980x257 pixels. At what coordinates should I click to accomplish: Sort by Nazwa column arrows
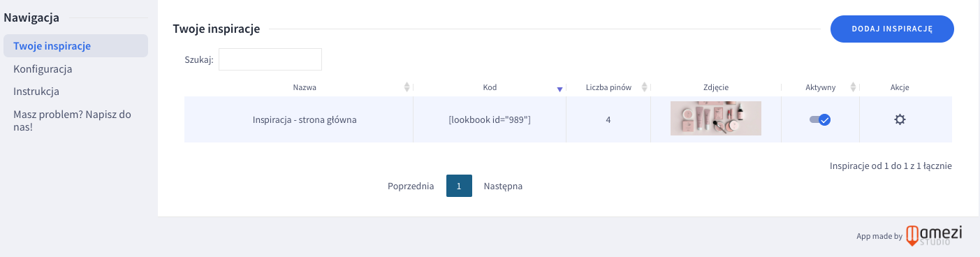(x=407, y=87)
